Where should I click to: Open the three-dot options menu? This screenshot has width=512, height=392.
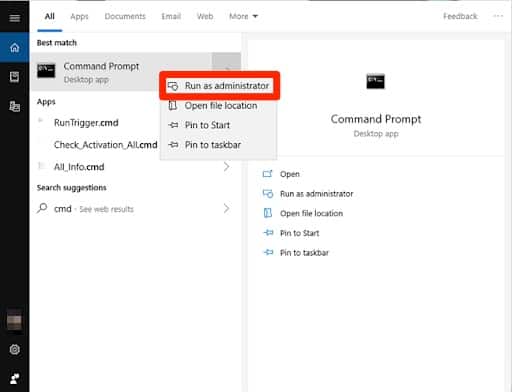pos(498,16)
